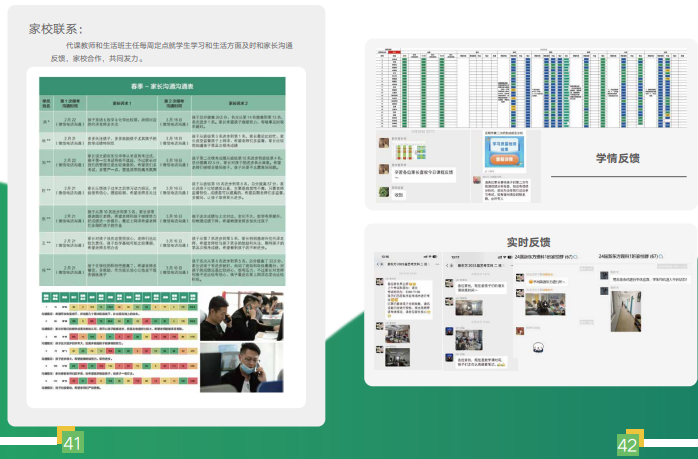
Task: Click first avatar in 学情反馈 chat screenshot
Action: pos(384,143)
